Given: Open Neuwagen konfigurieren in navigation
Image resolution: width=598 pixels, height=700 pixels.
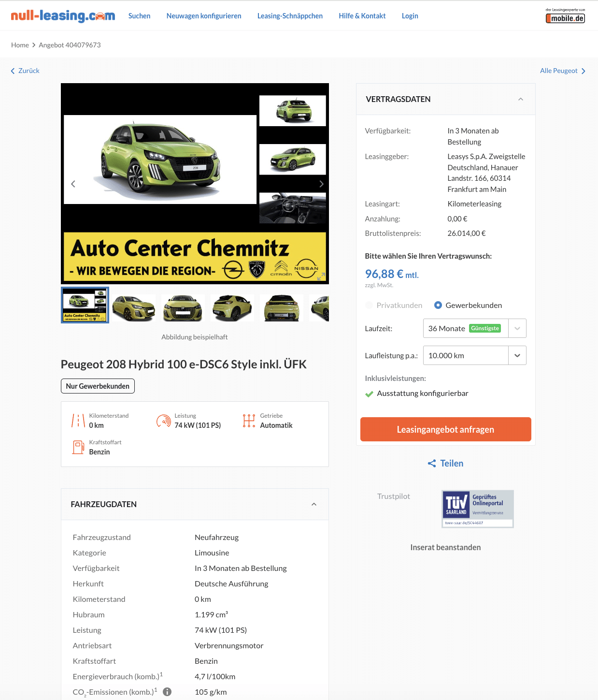Looking at the screenshot, I should [204, 16].
